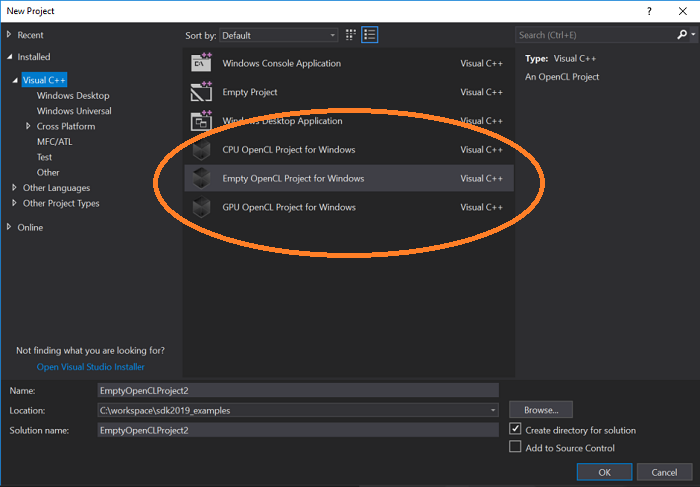Open the search options dropdown arrow
The width and height of the screenshot is (700, 487).
tap(693, 34)
